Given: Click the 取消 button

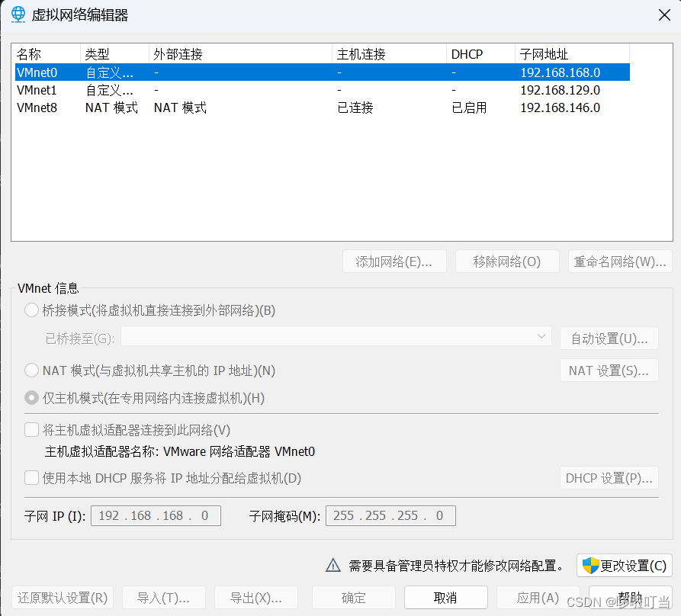Looking at the screenshot, I should [x=445, y=598].
